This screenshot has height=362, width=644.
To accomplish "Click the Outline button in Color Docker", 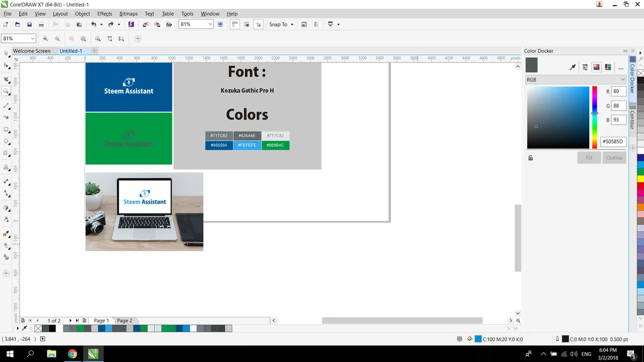I will 614,158.
